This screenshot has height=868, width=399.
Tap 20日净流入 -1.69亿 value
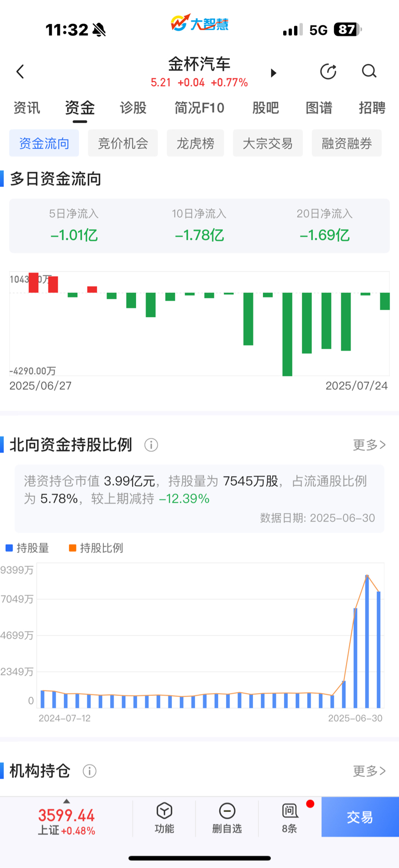coord(325,235)
